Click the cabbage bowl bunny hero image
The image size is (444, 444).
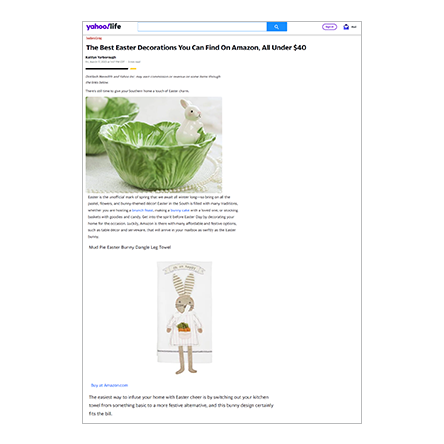(x=154, y=144)
